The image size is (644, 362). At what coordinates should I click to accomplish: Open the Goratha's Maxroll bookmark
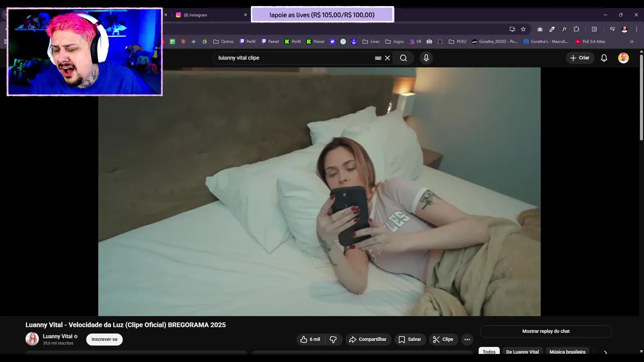[x=546, y=42]
